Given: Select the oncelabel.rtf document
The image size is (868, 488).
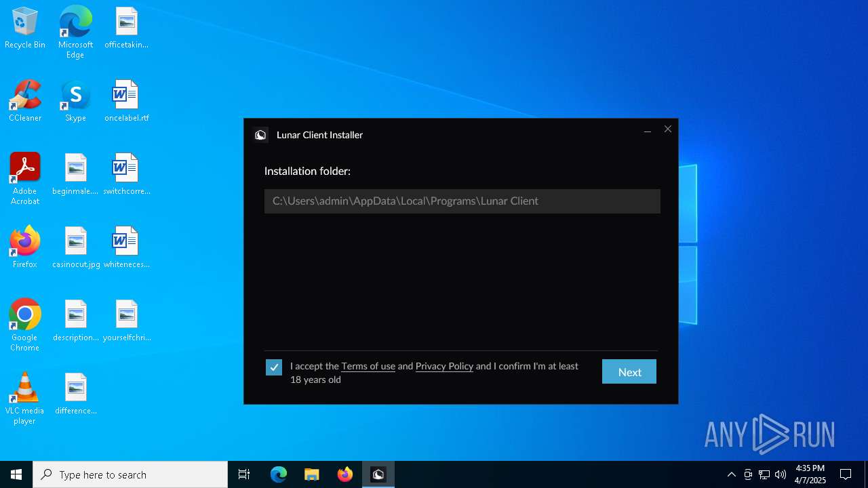Looking at the screenshot, I should pos(126,102).
